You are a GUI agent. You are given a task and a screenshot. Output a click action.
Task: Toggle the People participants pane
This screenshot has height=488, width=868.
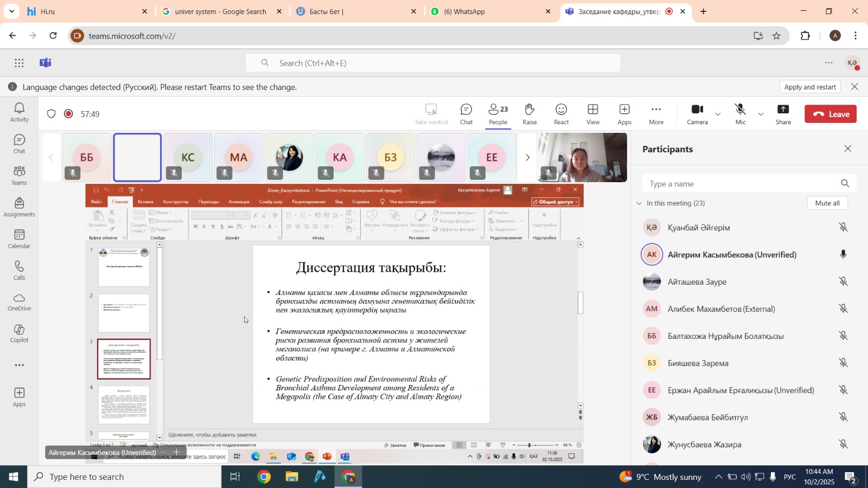click(x=498, y=114)
